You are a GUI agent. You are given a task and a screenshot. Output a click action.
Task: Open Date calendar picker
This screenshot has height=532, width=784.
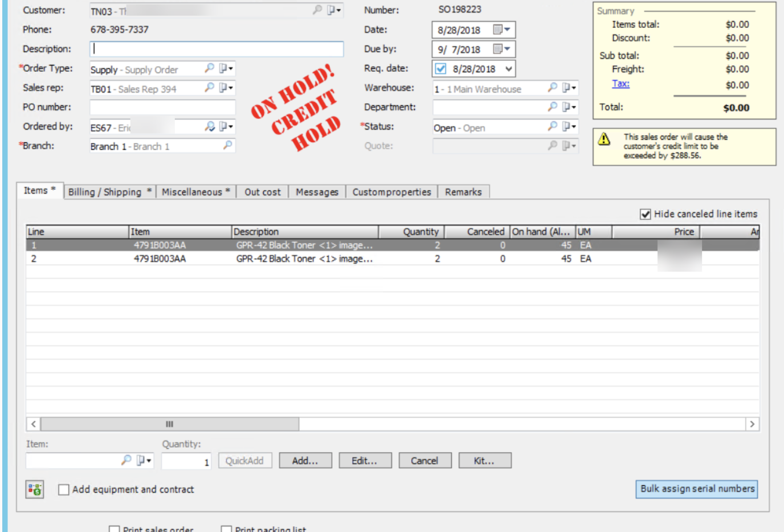501,30
